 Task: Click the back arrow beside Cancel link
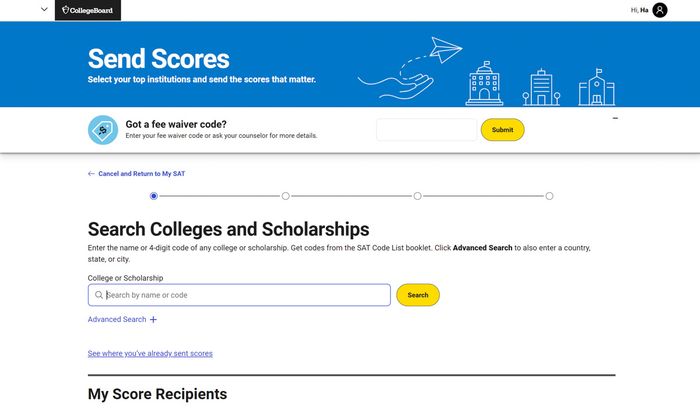pyautogui.click(x=91, y=174)
